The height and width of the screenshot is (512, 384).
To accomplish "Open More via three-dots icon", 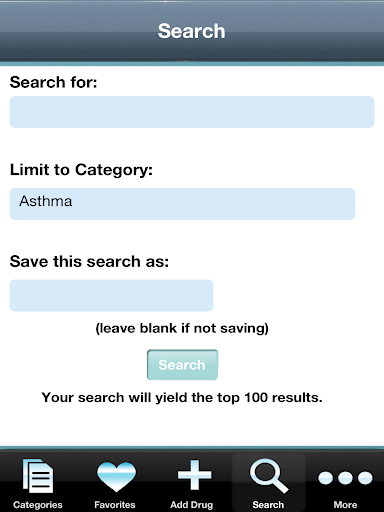I will pyautogui.click(x=345, y=478).
